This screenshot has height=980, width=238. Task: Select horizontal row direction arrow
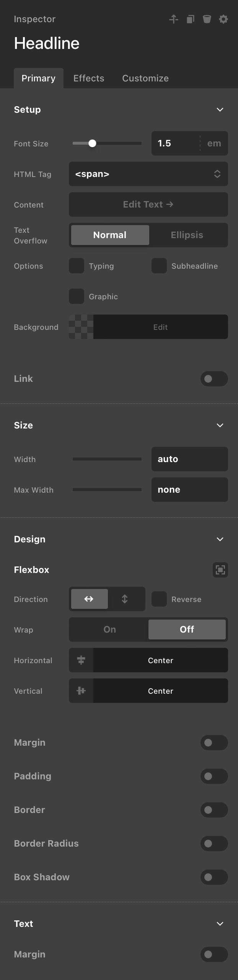pos(89,599)
